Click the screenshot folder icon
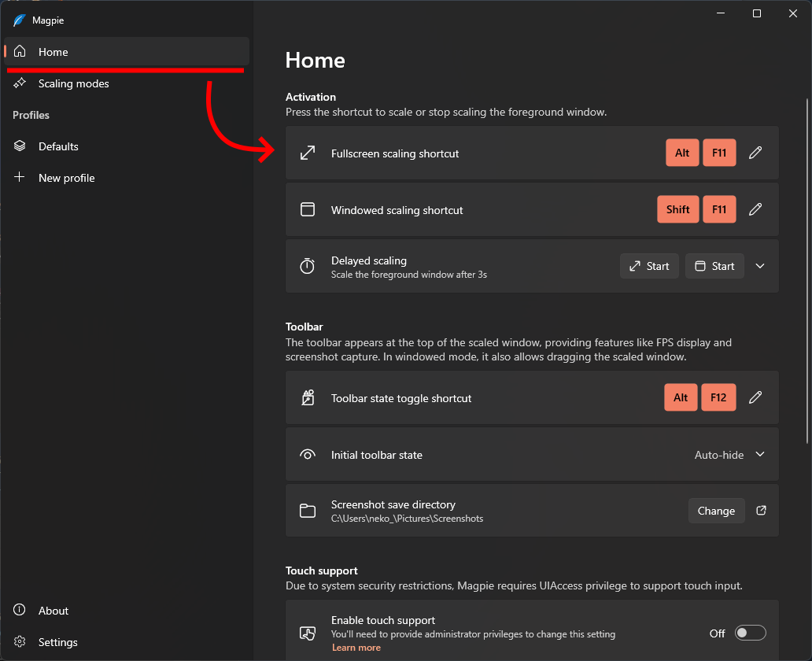 (x=308, y=511)
